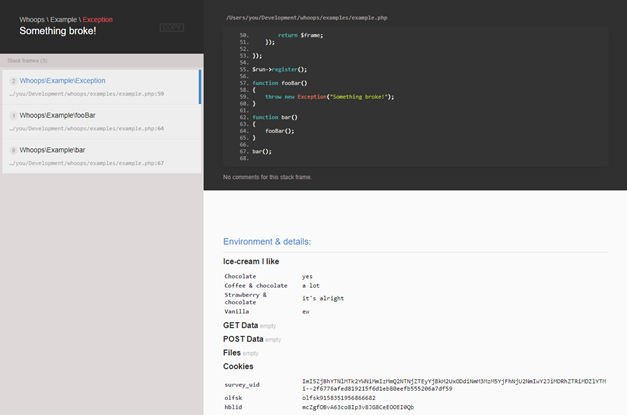The width and height of the screenshot is (627, 415).
Task: Click the POST Data section heading
Action: (x=244, y=339)
